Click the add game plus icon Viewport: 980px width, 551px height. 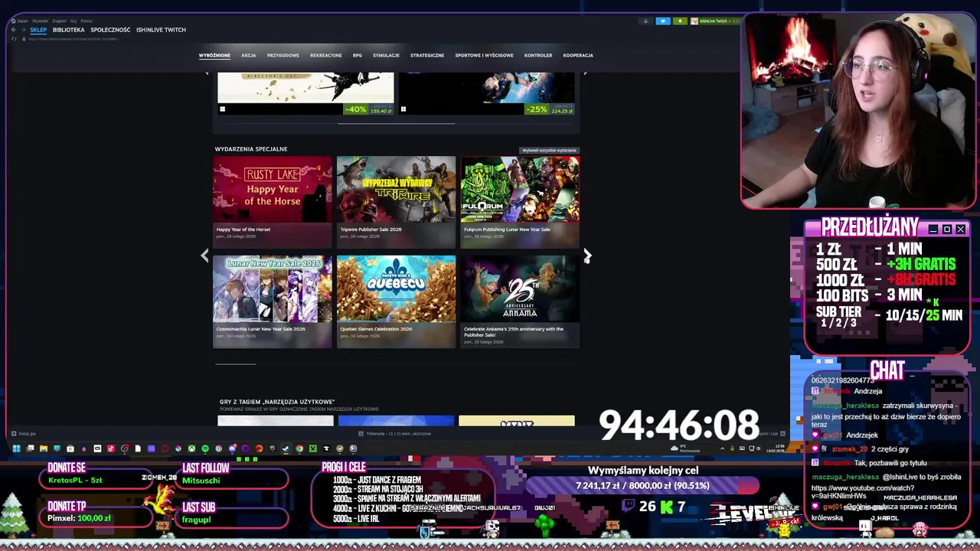(x=13, y=433)
